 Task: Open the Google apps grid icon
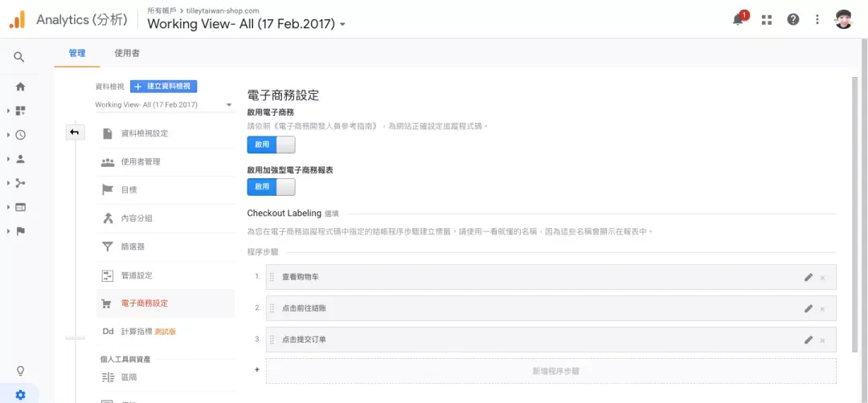tap(767, 20)
